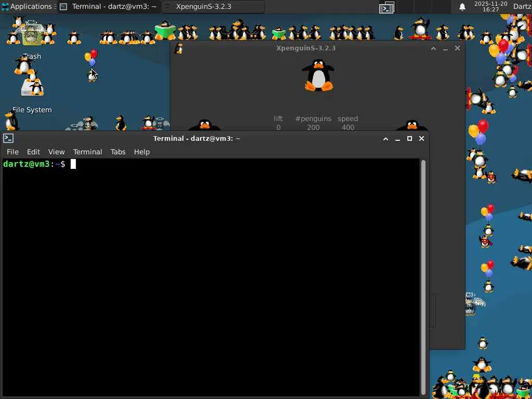Open the Help menu in Terminal
Image resolution: width=532 pixels, height=399 pixels.
pyautogui.click(x=142, y=152)
